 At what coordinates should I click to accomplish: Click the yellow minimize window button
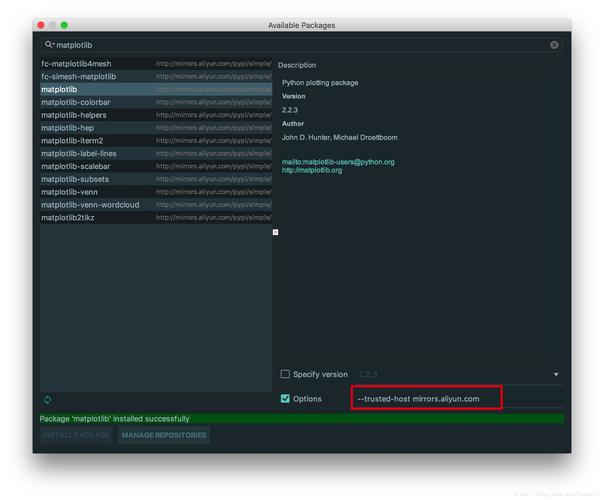pos(53,24)
